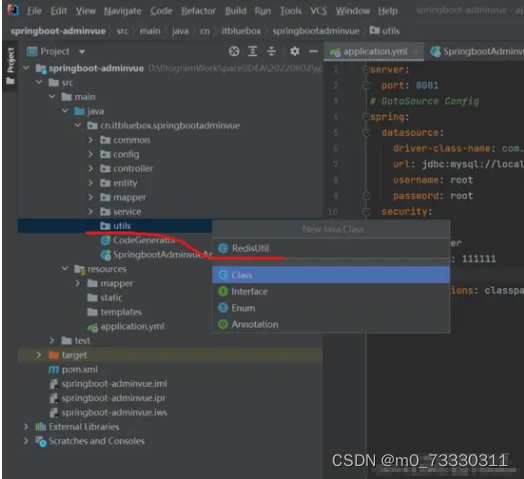Select the config package in tree
The image size is (524, 479).
click(x=126, y=154)
